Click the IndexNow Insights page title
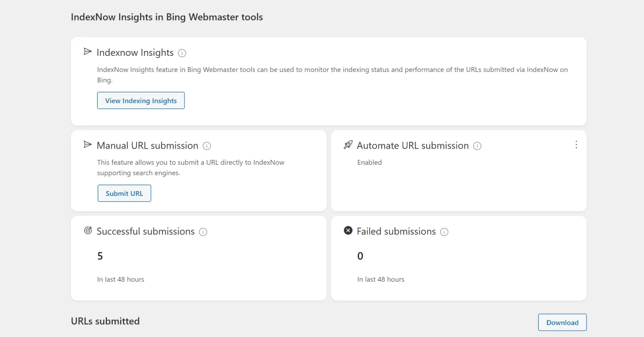 (166, 17)
